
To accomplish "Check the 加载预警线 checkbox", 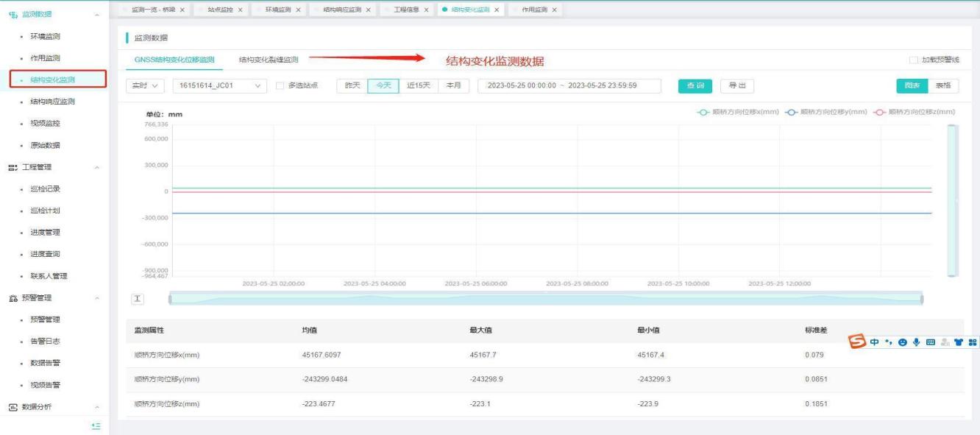I will 913,60.
